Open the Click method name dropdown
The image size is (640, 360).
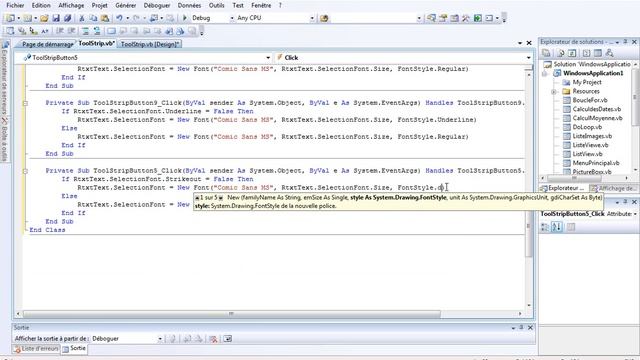(529, 58)
